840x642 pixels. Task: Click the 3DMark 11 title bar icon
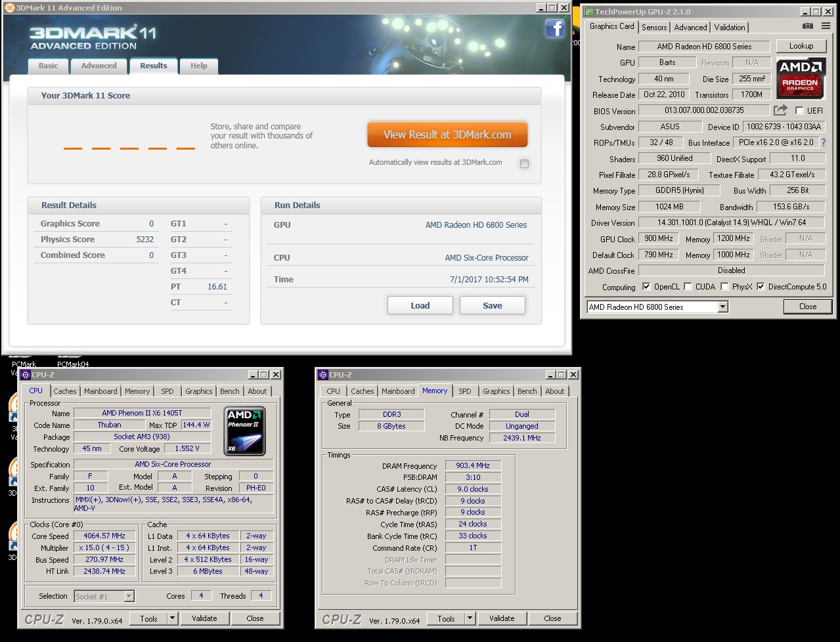pos(9,8)
